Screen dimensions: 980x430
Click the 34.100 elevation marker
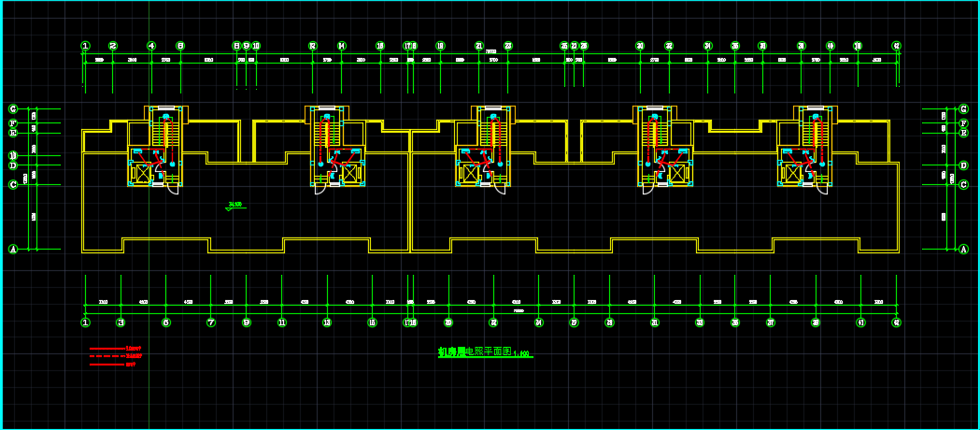point(235,205)
